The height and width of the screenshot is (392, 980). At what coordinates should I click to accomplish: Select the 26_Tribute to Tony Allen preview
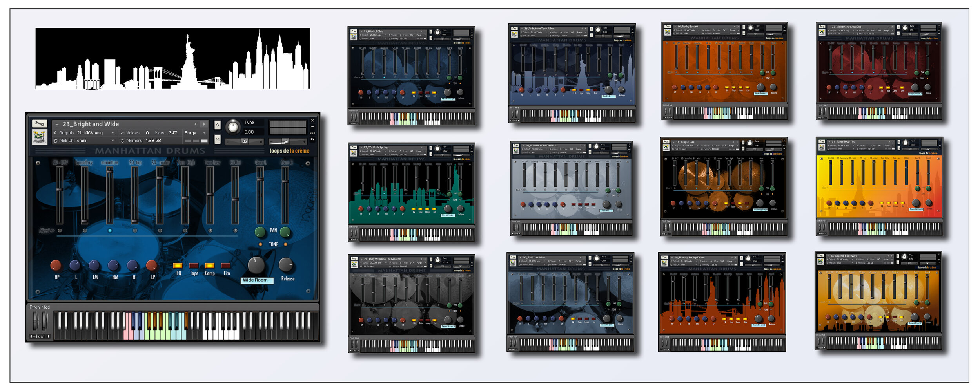[x=572, y=73]
